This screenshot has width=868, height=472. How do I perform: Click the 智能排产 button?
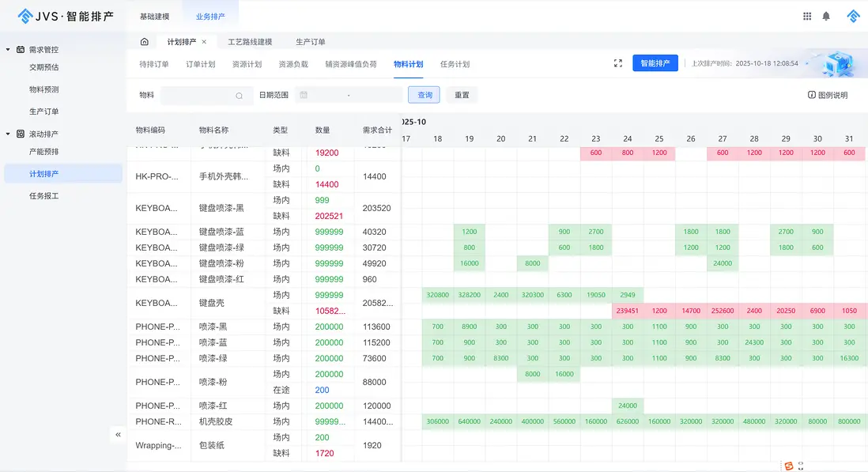(x=655, y=63)
